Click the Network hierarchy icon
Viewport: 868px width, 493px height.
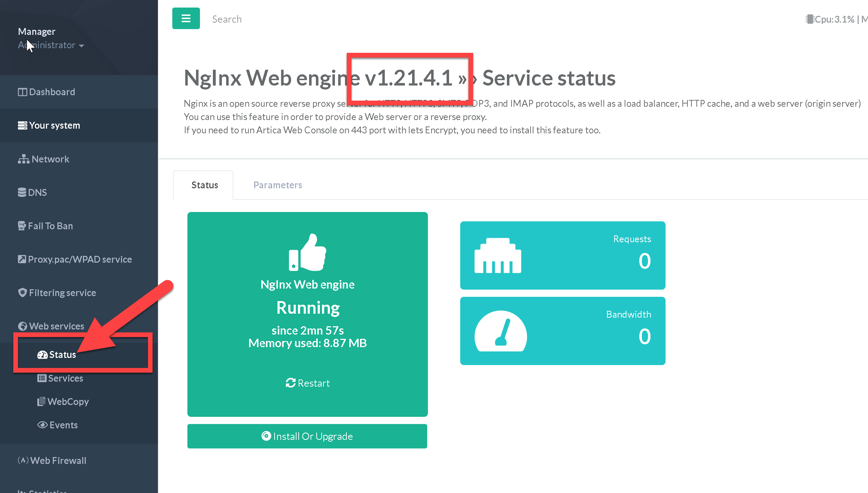point(23,159)
